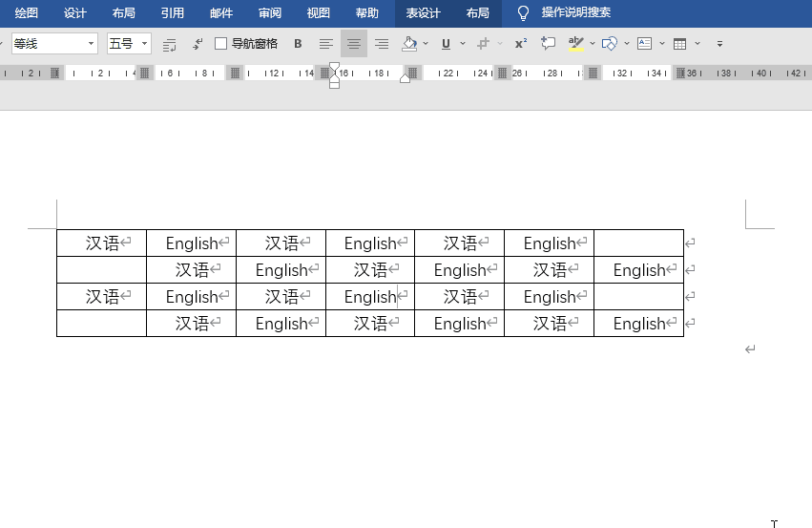This screenshot has width=812, height=528.
Task: Expand the text box dropdown arrow
Action: coord(662,44)
